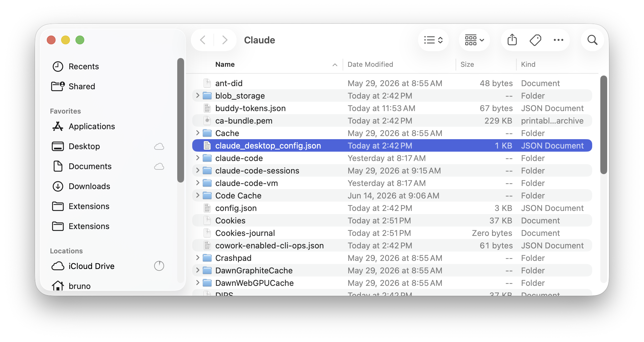
Task: Open the list view options control
Action: [x=433, y=40]
